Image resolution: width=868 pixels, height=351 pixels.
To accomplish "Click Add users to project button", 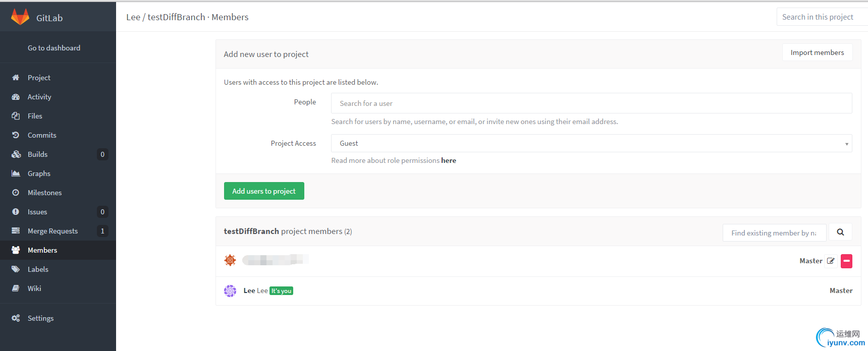I will pyautogui.click(x=264, y=191).
